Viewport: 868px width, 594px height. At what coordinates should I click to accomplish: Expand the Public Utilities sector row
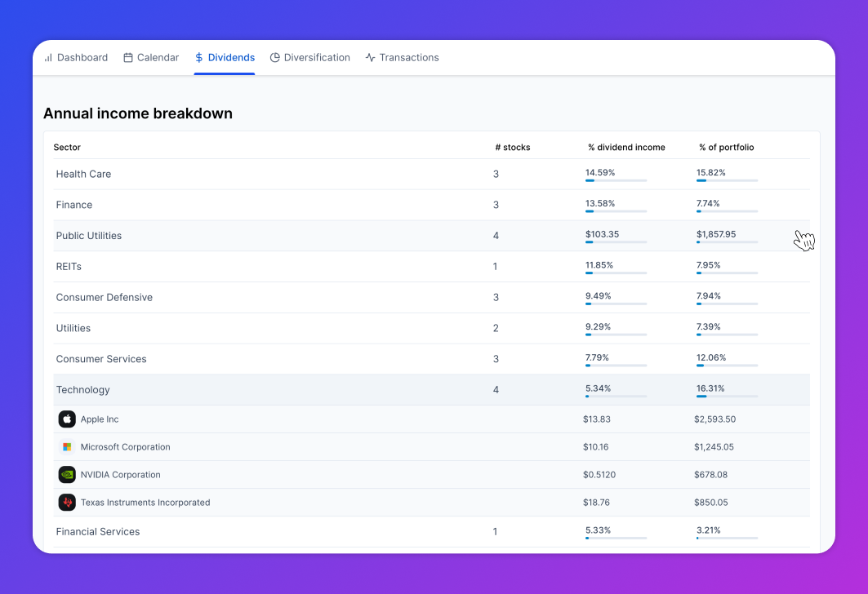(432, 236)
